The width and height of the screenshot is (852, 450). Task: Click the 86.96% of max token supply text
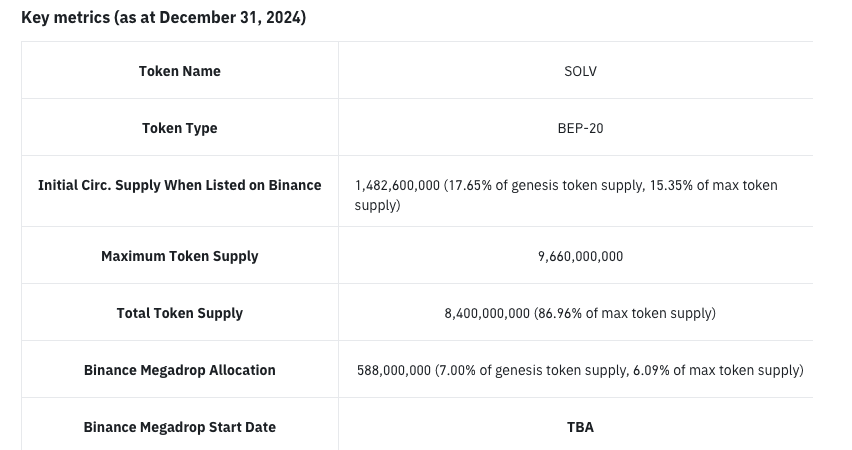(x=626, y=313)
